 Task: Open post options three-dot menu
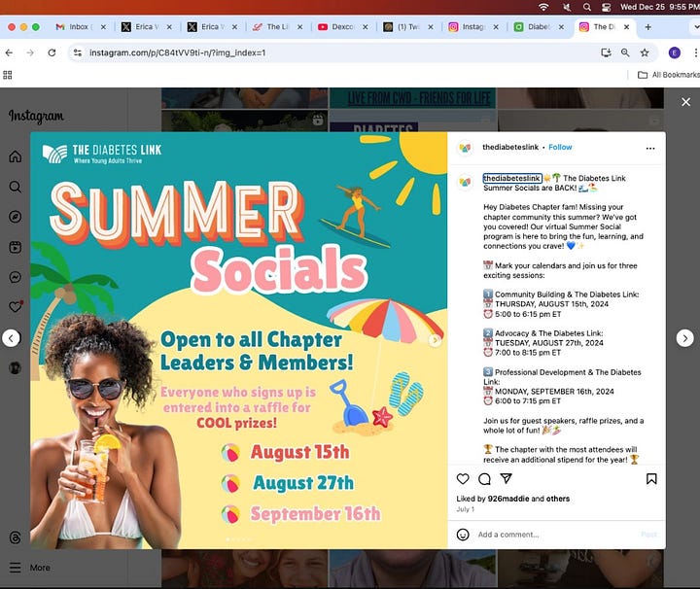650,148
